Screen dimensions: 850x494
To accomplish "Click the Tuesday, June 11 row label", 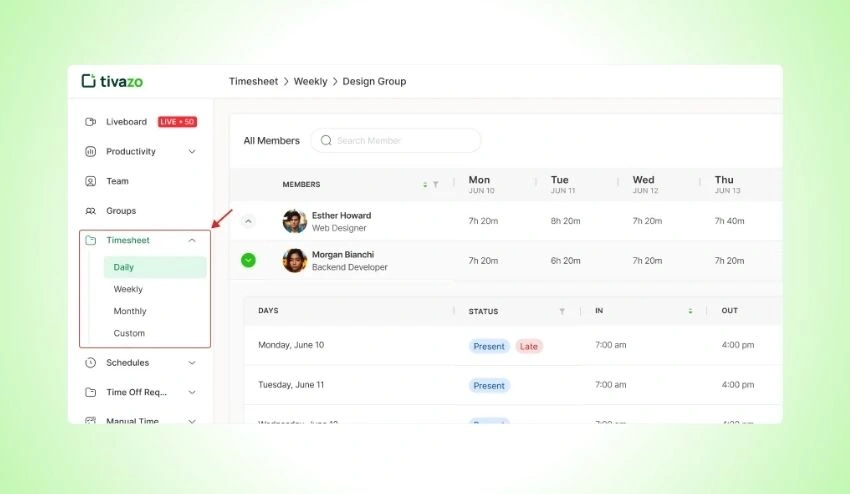I will [291, 384].
